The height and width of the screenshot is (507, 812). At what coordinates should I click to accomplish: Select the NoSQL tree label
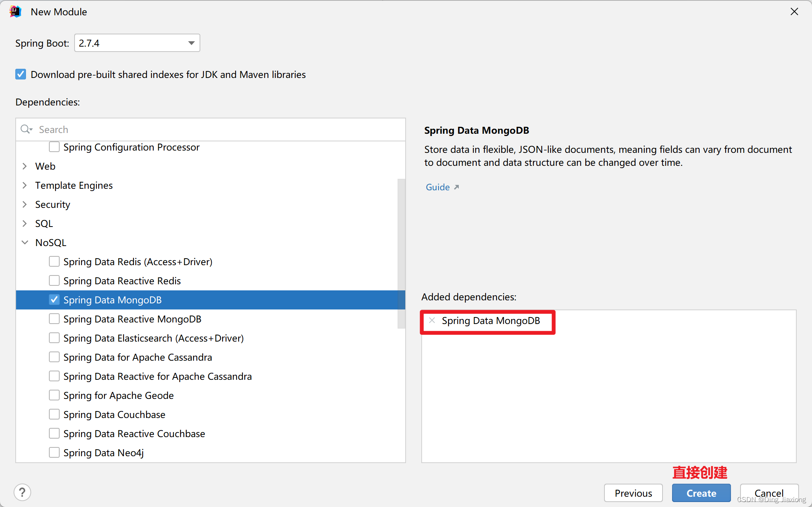pos(51,243)
